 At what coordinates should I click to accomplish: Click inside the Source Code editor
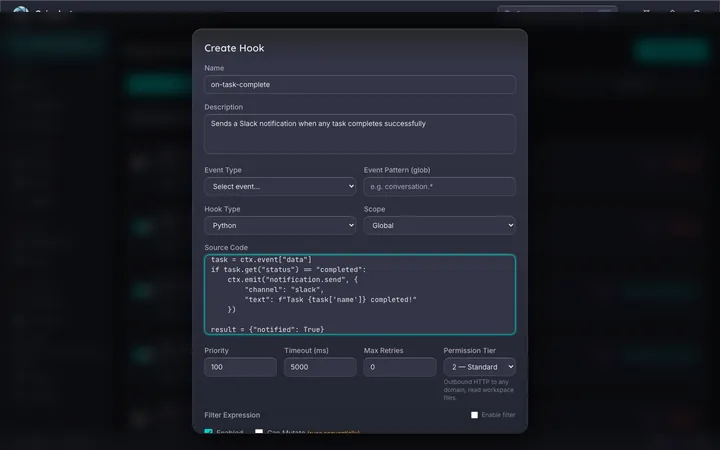[x=360, y=294]
